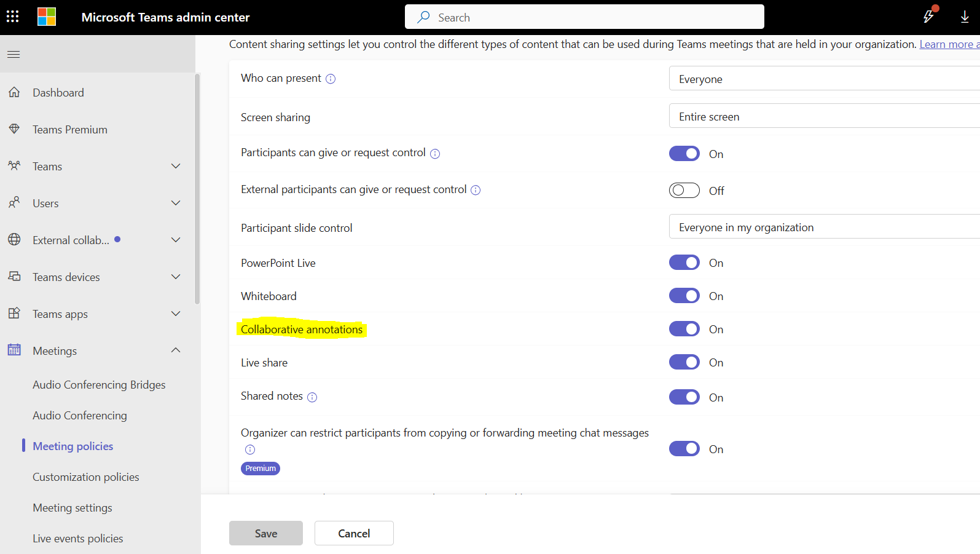Click the Dashboard home icon
The image size is (980, 554).
[14, 92]
